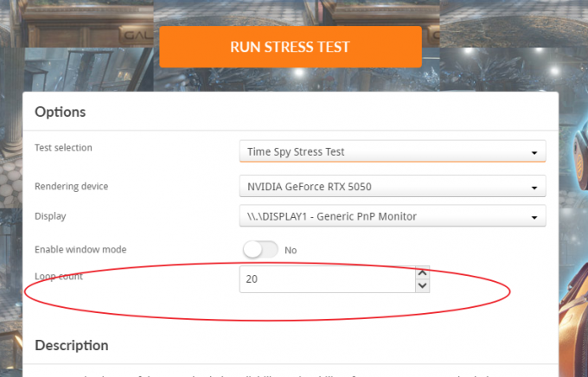Click the RUN STRESS TEST button
Screen dimensions: 588x377
[x=291, y=47]
